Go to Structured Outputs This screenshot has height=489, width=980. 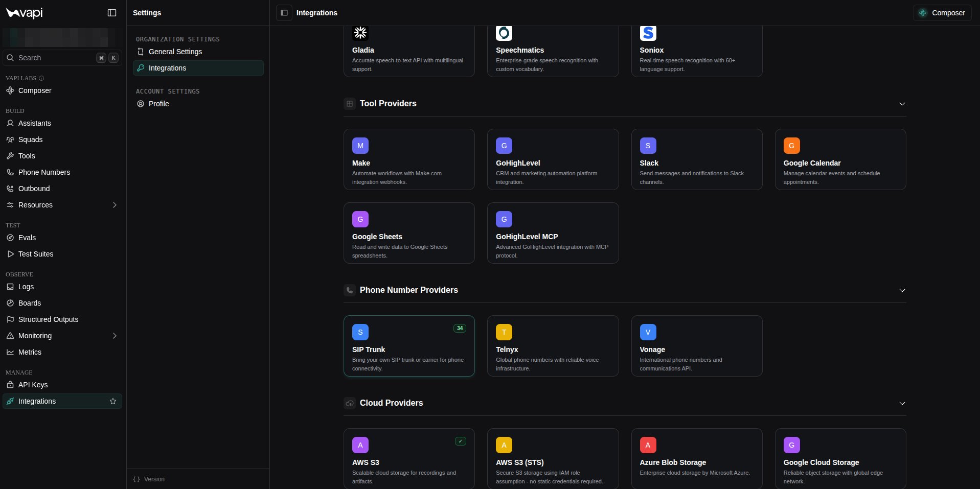point(62,319)
